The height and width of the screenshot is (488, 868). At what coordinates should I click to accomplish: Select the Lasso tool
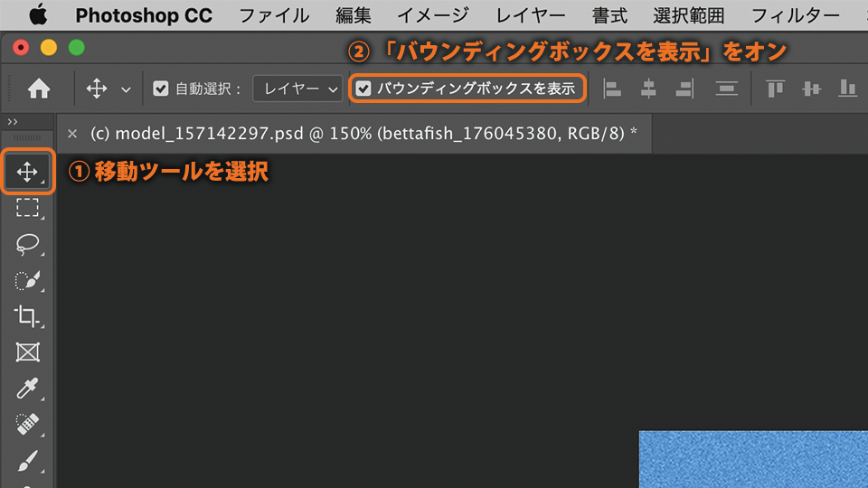[27, 244]
